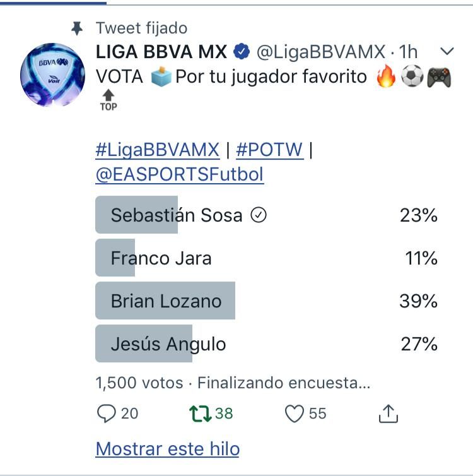The height and width of the screenshot is (476, 473).
Task: Open LIGA BBVA MX profile picture
Action: [x=53, y=74]
